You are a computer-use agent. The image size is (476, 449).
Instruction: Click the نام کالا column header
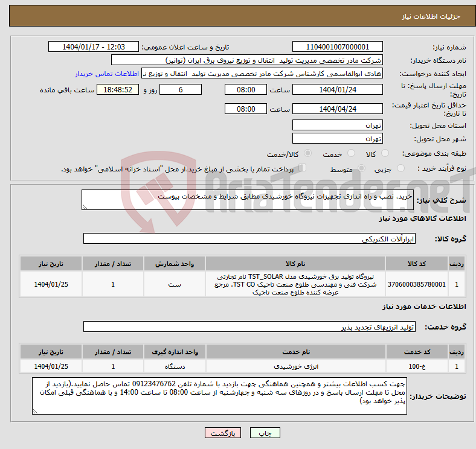[295, 264]
